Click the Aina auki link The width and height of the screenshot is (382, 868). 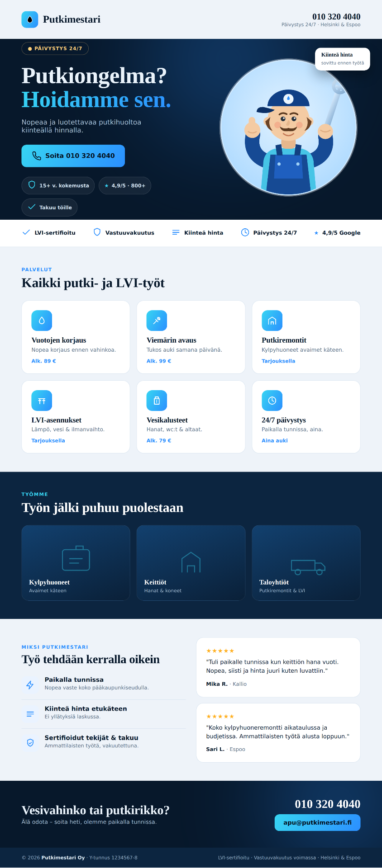(x=275, y=440)
